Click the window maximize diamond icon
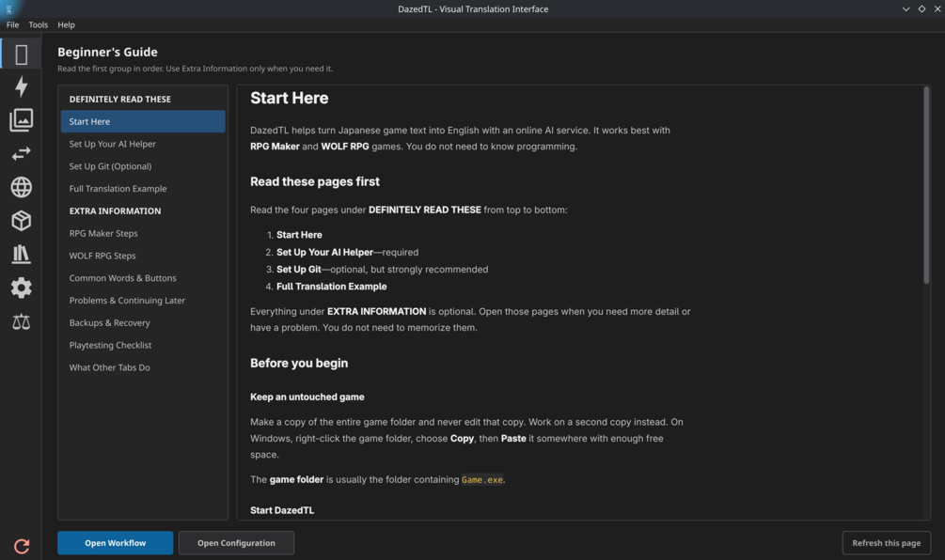Viewport: 945px width, 560px height. 921,9
